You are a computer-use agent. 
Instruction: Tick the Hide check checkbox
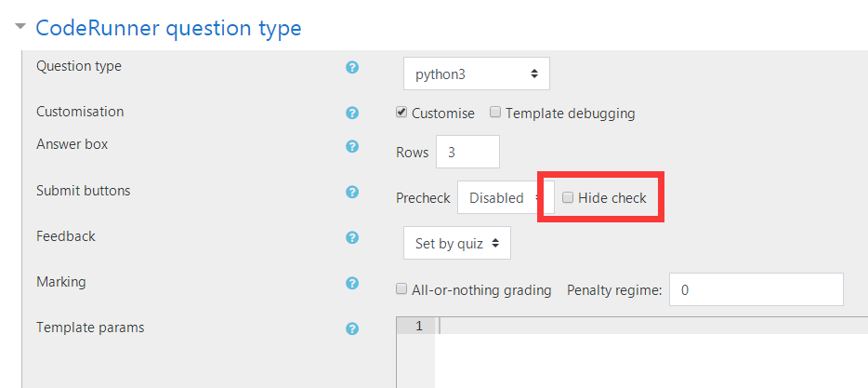pos(568,197)
